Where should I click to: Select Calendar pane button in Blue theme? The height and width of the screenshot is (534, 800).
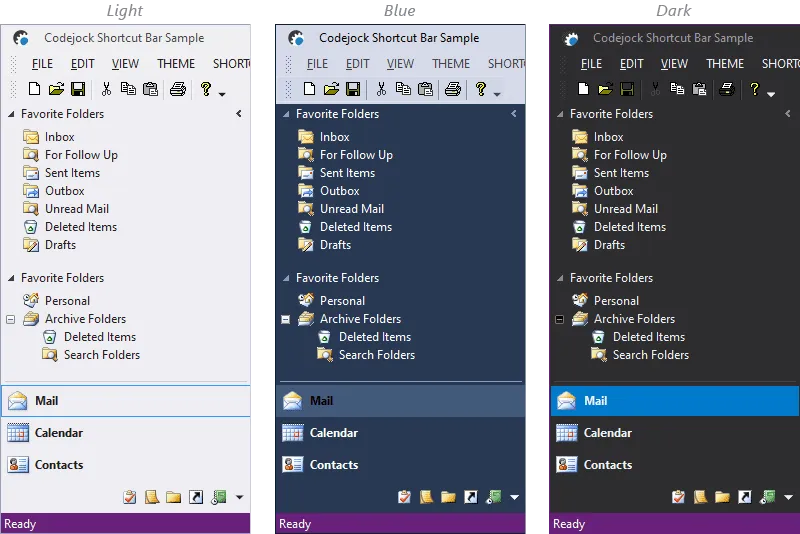tap(401, 433)
